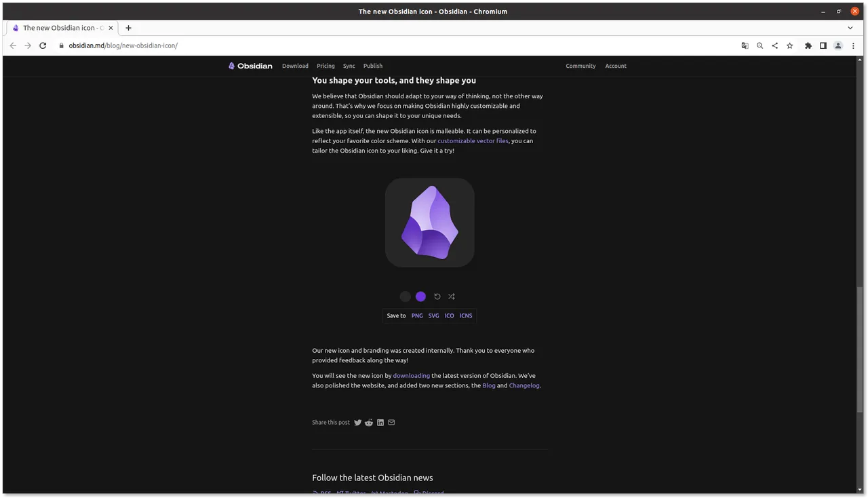Image resolution: width=868 pixels, height=498 pixels.
Task: Open the Changelog link in the paragraph
Action: (524, 385)
